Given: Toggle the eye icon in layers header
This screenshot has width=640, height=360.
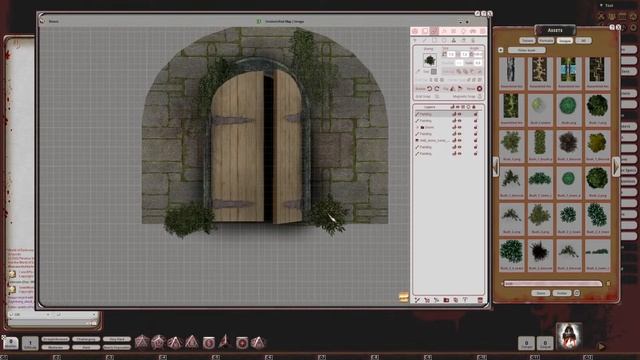Looking at the screenshot, I should pyautogui.click(x=458, y=107).
